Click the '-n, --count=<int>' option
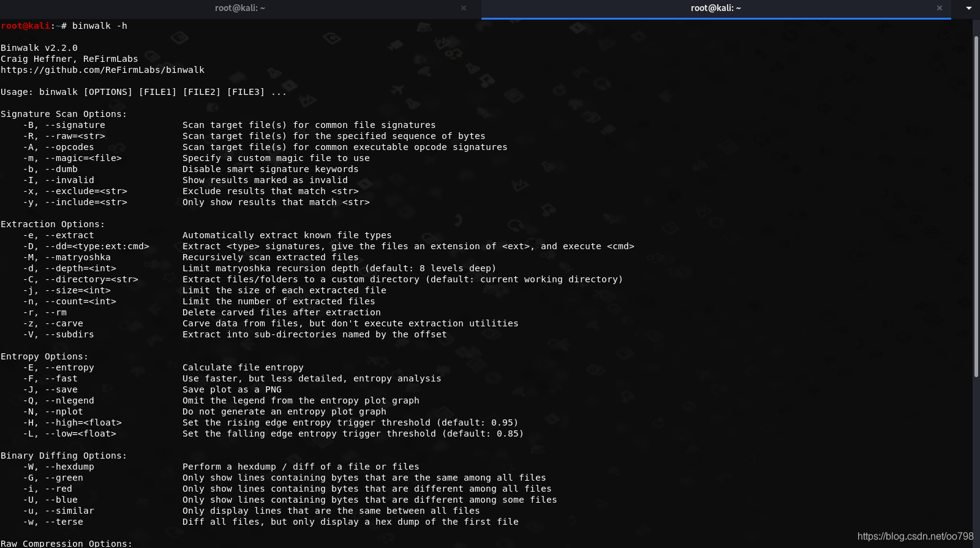 point(70,301)
